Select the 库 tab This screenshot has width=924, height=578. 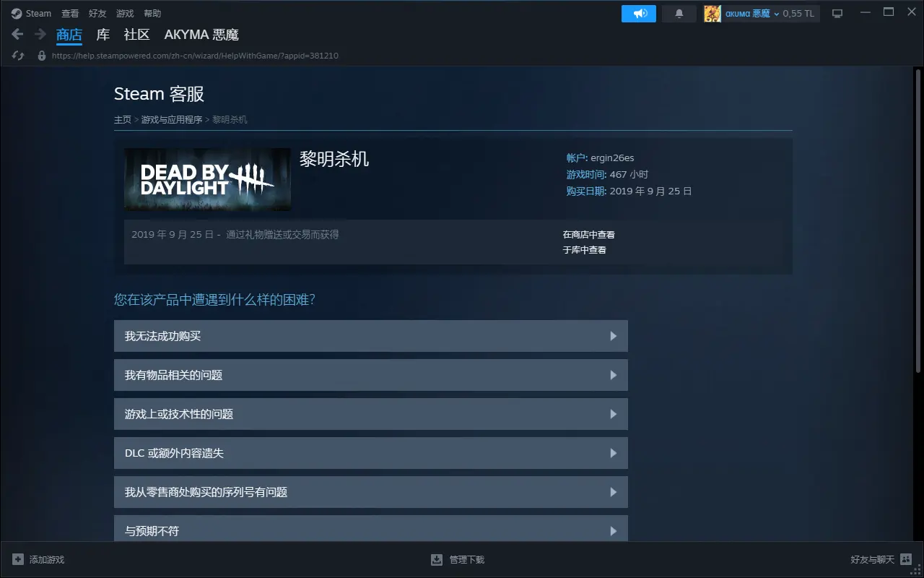pyautogui.click(x=103, y=35)
